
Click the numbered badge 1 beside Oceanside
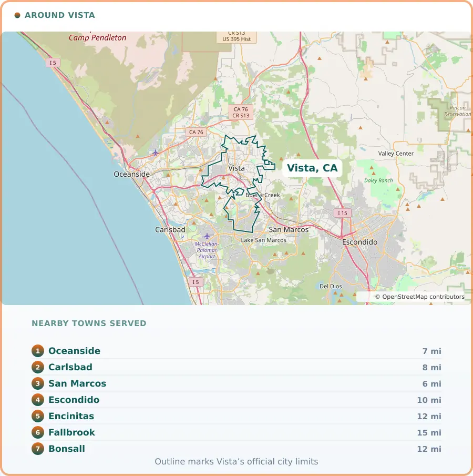(38, 351)
